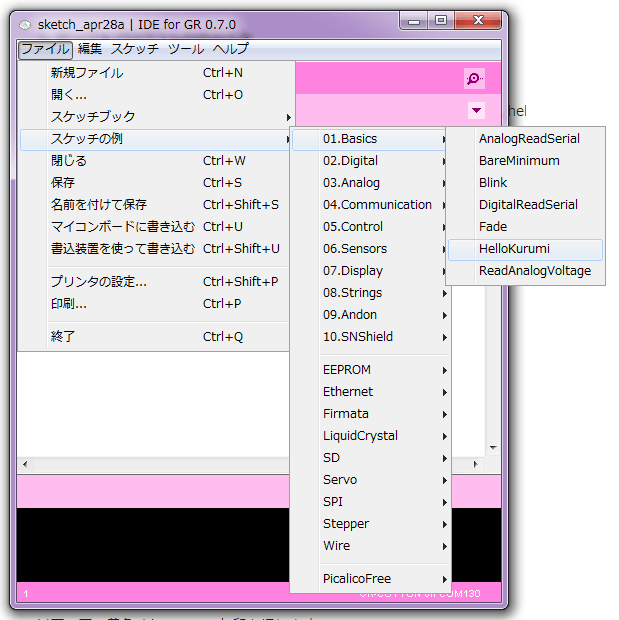Select the Fade example sketch

point(493,227)
